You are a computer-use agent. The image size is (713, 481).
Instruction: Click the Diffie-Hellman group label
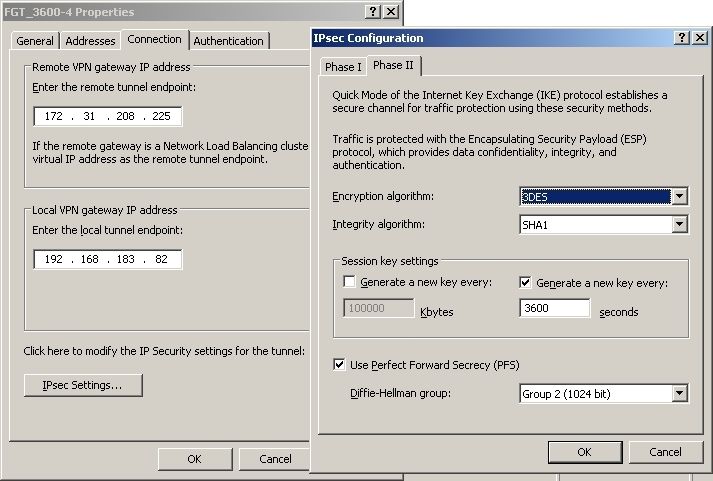pyautogui.click(x=400, y=393)
